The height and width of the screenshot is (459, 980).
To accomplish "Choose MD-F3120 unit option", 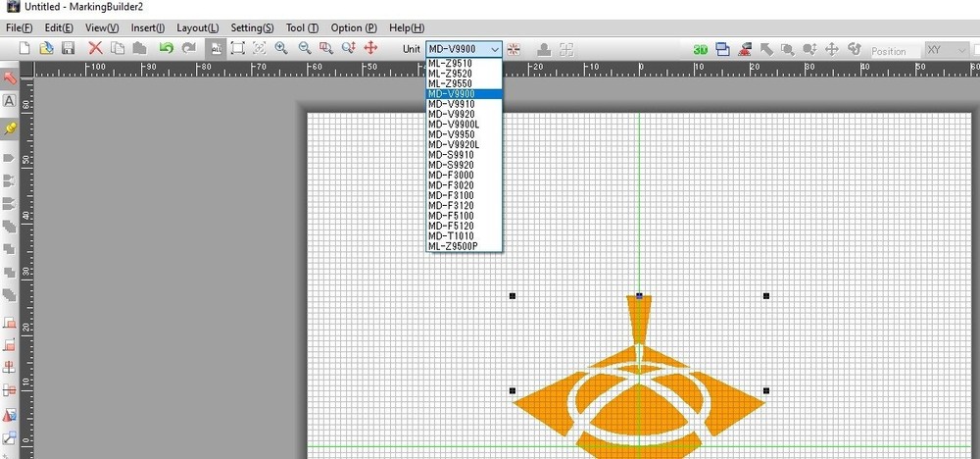I will tap(464, 206).
